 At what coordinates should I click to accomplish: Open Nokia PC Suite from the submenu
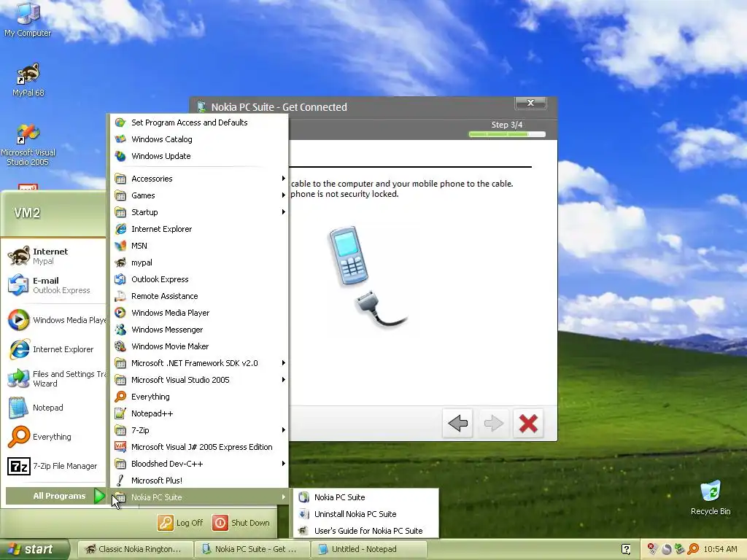[365, 497]
